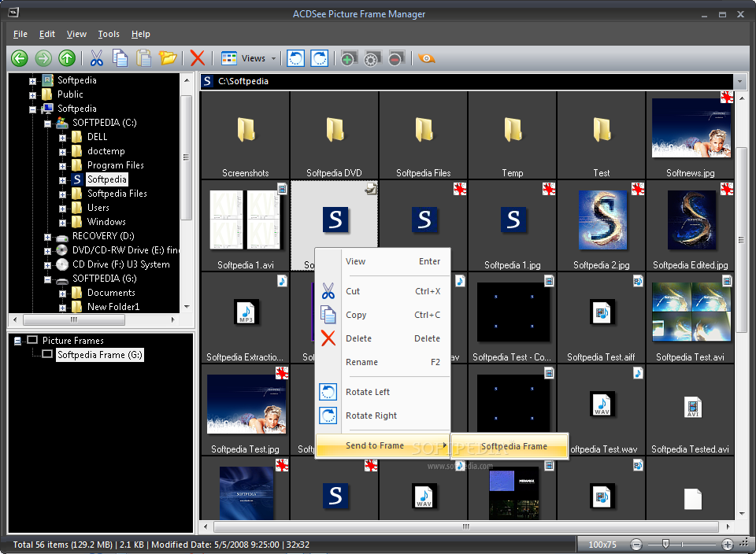Screen dimensions: 756x554
Task: Expand the RECOVERY (D:) drive node
Action: (48, 236)
